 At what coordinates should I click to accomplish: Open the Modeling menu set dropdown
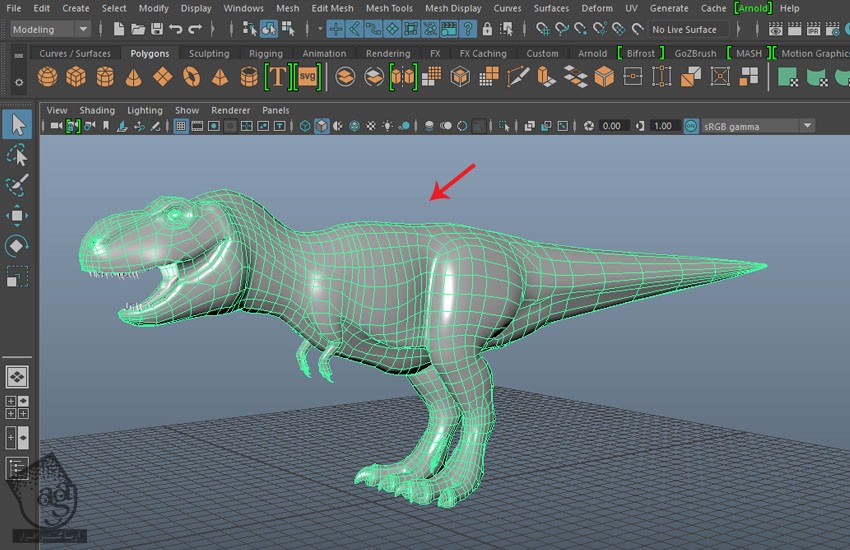pyautogui.click(x=50, y=30)
